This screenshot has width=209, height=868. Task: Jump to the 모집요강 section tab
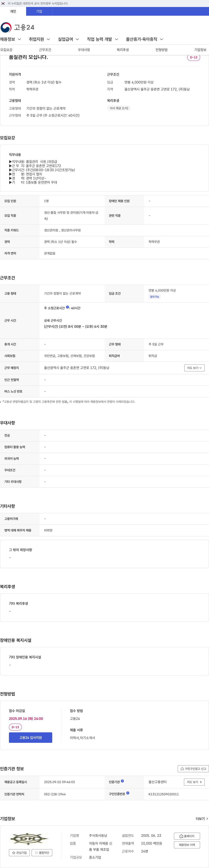[6, 50]
